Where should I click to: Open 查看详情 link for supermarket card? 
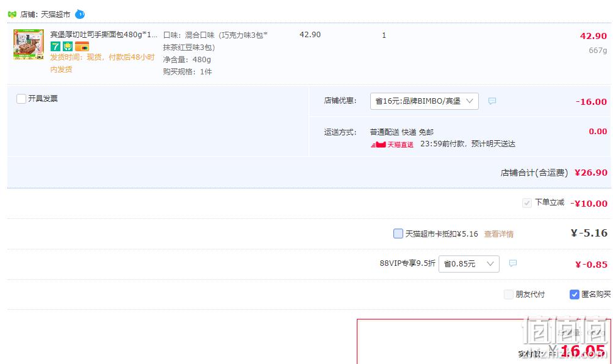pos(499,234)
